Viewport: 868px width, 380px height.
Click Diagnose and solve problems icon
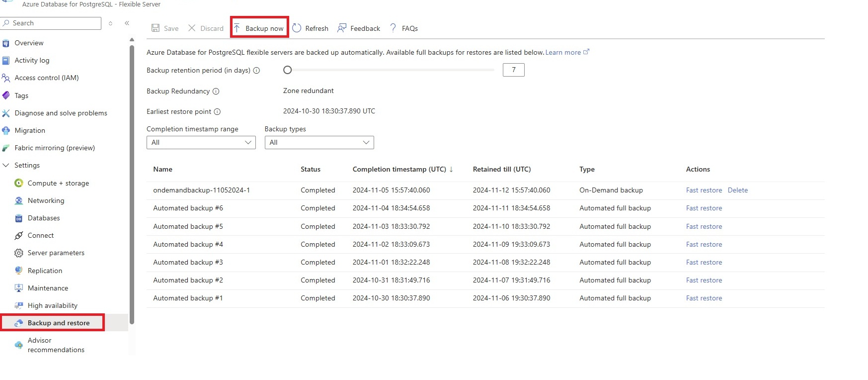[6, 113]
